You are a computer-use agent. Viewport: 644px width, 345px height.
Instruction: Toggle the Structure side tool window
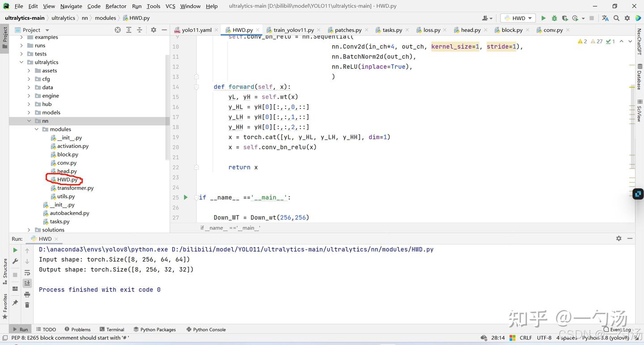point(5,272)
